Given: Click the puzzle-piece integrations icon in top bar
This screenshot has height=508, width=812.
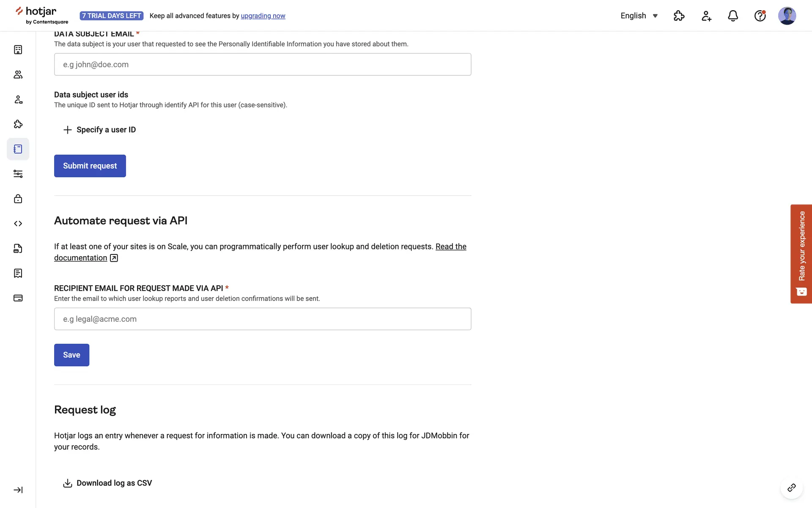Looking at the screenshot, I should (679, 16).
